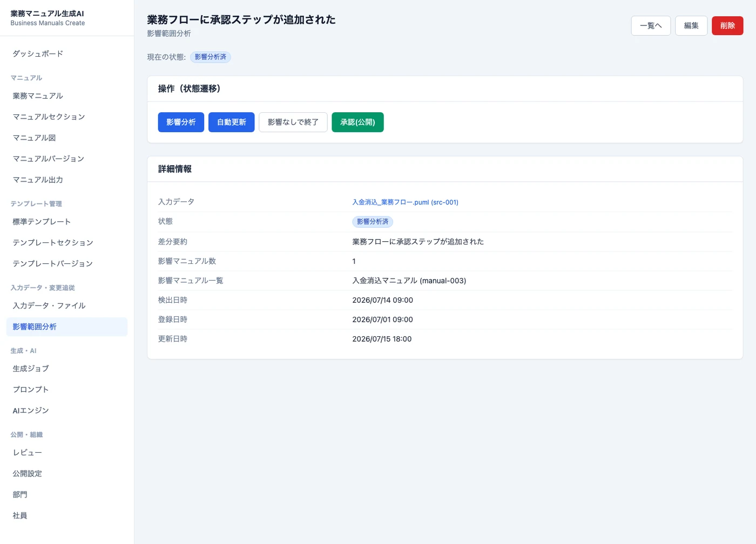756x544 pixels.
Task: Select 影響なしで終了 button
Action: point(293,122)
